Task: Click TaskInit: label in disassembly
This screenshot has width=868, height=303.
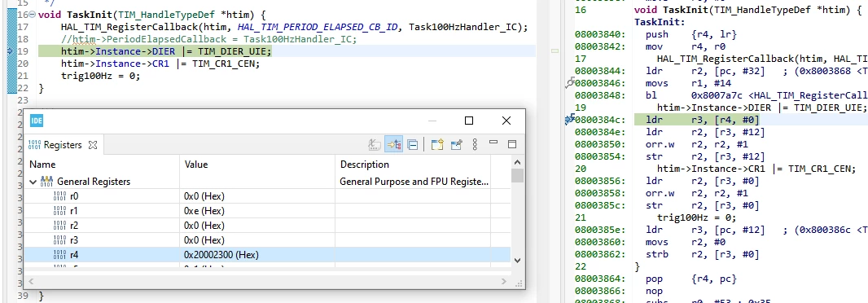Action: tap(660, 22)
